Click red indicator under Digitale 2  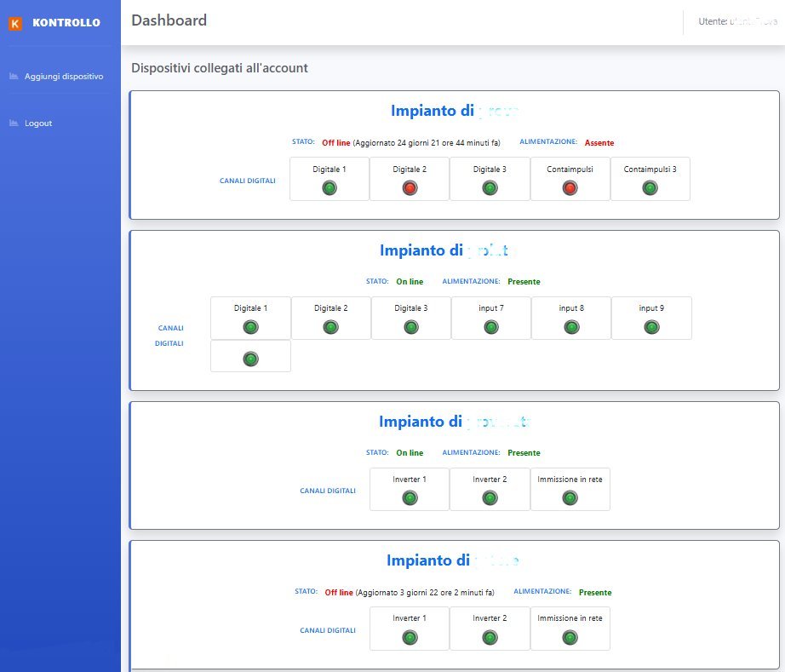[x=410, y=188]
